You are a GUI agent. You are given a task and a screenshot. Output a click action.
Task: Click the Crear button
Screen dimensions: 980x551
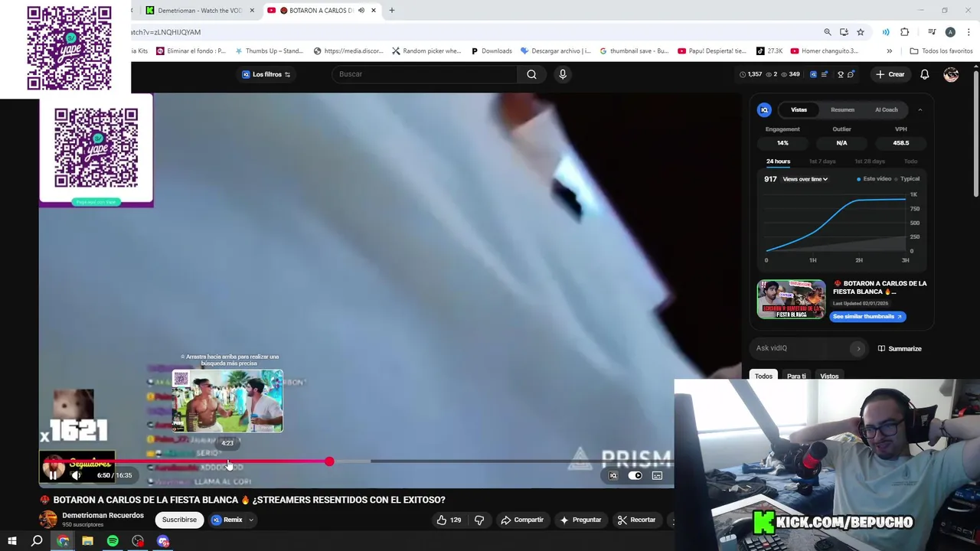890,74
